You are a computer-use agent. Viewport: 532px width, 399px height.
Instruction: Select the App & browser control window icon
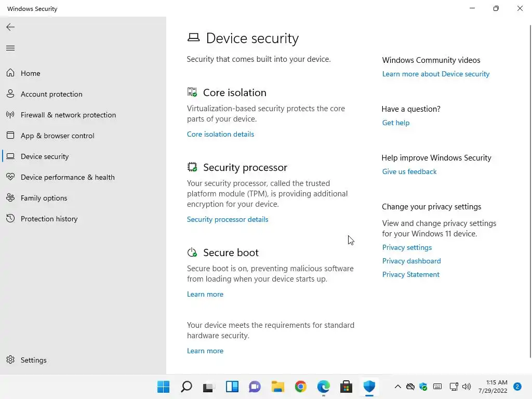10,136
